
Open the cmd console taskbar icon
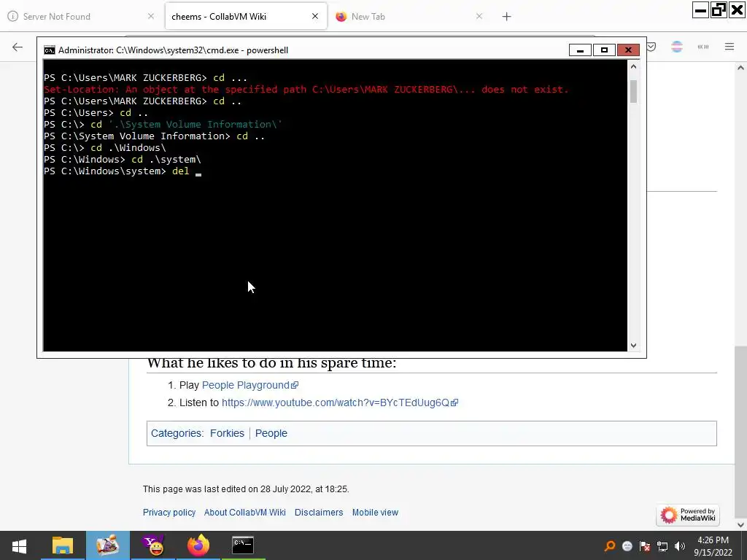pos(243,545)
